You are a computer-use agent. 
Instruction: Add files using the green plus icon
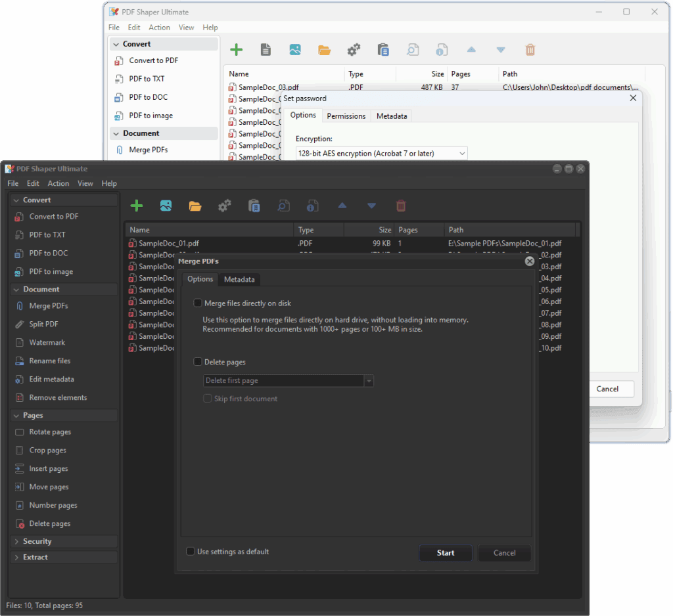tap(137, 206)
